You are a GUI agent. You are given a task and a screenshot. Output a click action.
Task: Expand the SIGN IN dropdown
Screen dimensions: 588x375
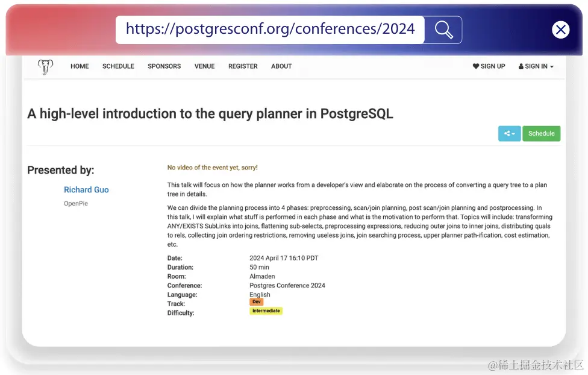click(x=536, y=66)
